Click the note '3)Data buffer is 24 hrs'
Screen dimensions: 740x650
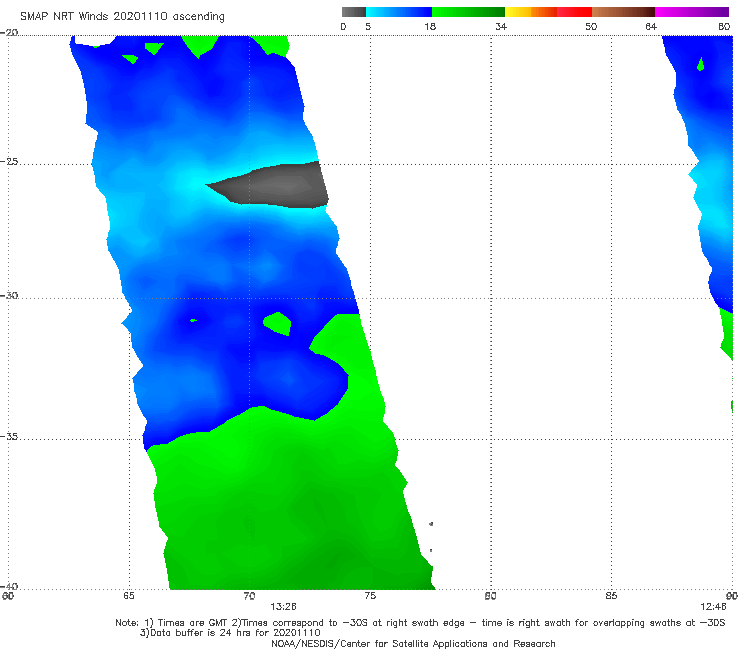coord(230,633)
